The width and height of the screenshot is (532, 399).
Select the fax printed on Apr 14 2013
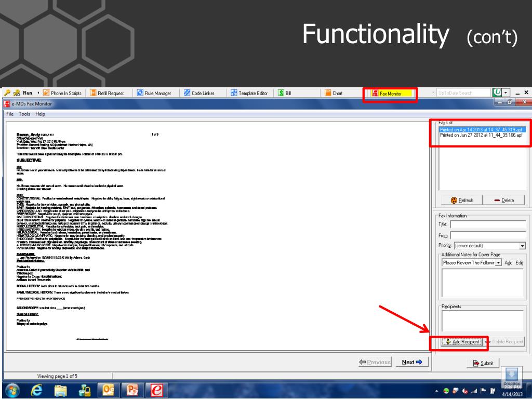[481, 129]
